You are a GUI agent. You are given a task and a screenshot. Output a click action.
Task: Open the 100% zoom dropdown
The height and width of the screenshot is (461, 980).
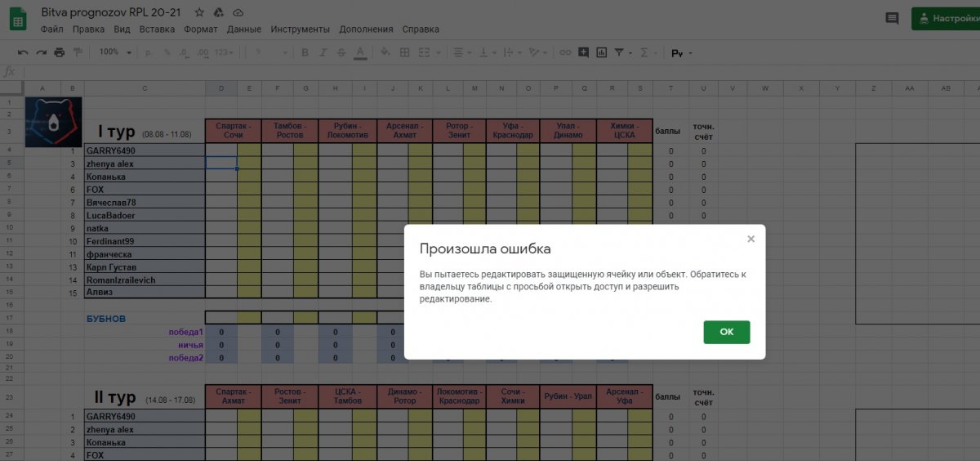pyautogui.click(x=115, y=52)
